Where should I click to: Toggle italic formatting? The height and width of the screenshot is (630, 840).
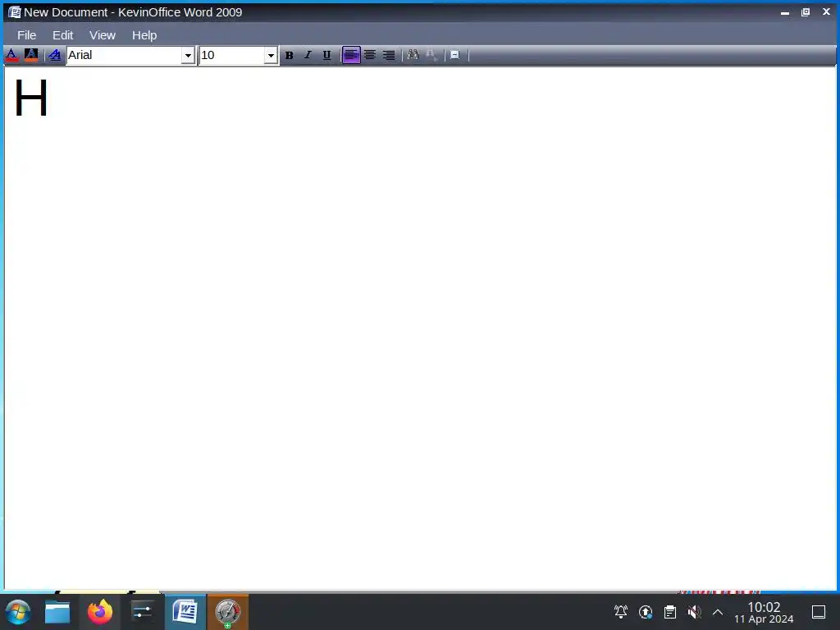coord(308,55)
